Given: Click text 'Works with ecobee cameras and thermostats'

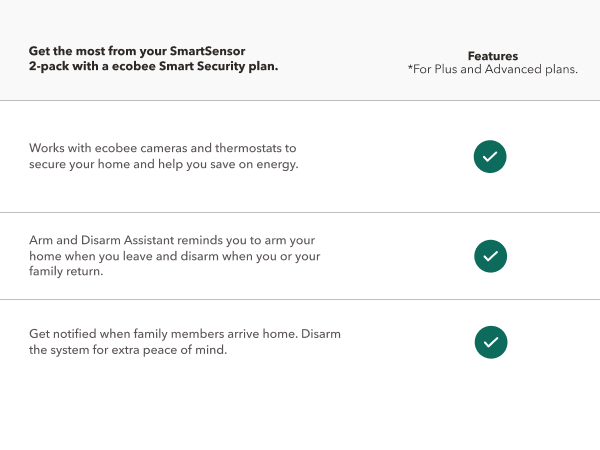Looking at the screenshot, I should [x=157, y=148].
